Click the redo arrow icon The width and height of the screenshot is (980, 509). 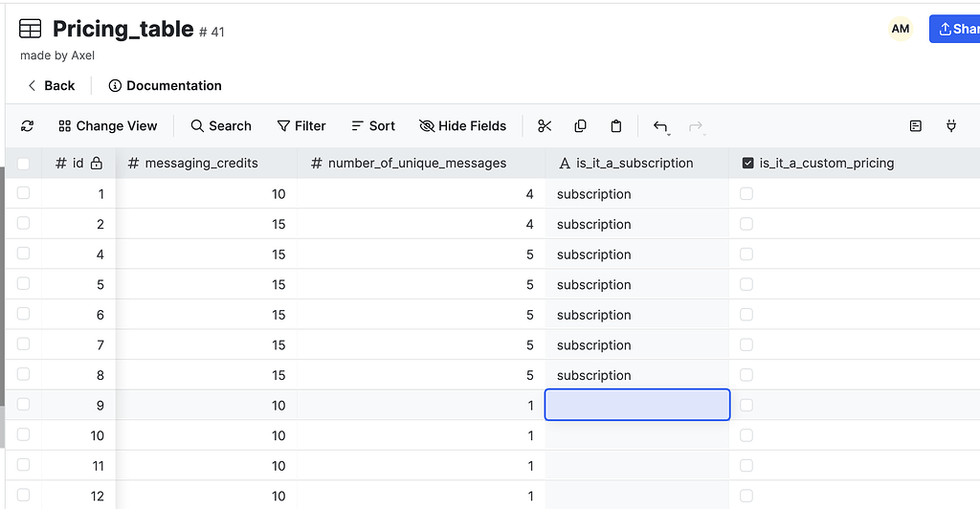696,126
